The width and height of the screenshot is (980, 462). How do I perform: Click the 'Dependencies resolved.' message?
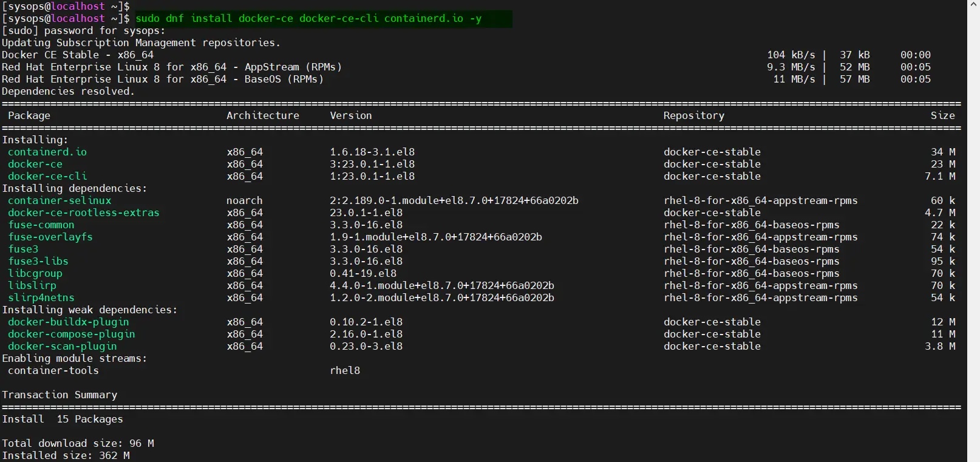pyautogui.click(x=68, y=91)
